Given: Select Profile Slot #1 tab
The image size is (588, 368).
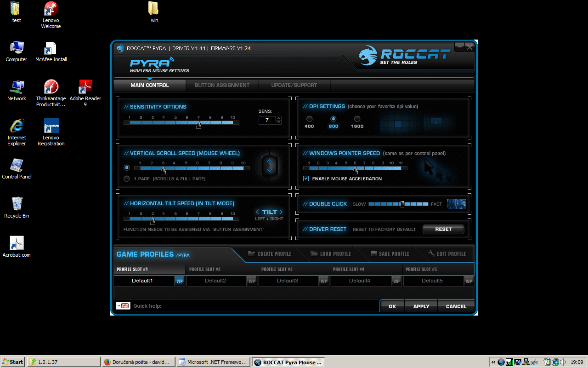Looking at the screenshot, I should [149, 269].
